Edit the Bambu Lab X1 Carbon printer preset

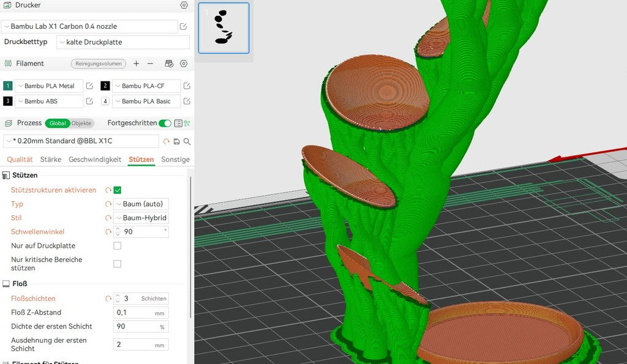click(183, 26)
